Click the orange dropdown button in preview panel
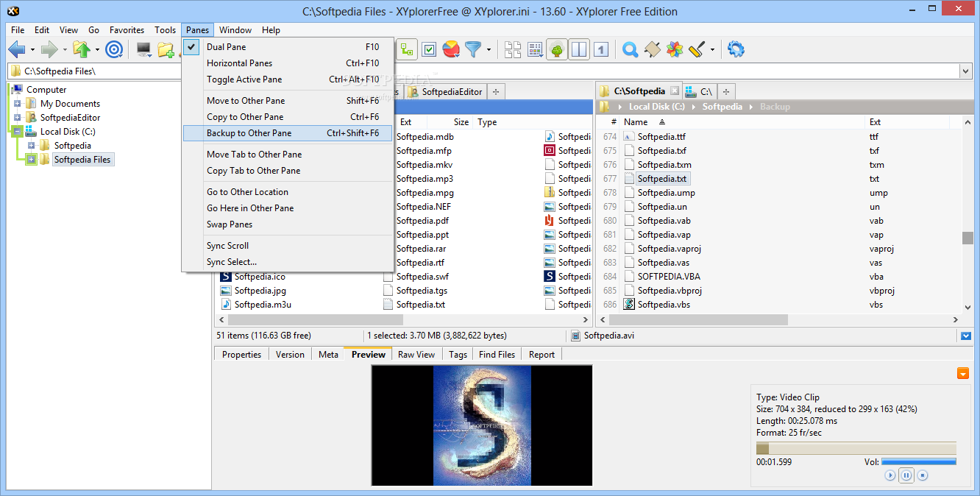Image resolution: width=980 pixels, height=496 pixels. click(x=963, y=374)
